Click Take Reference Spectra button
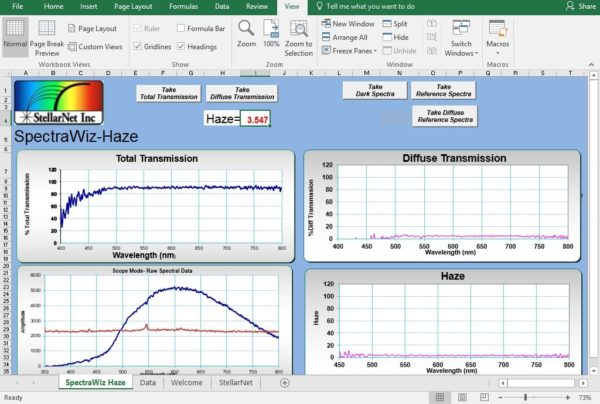 443,90
